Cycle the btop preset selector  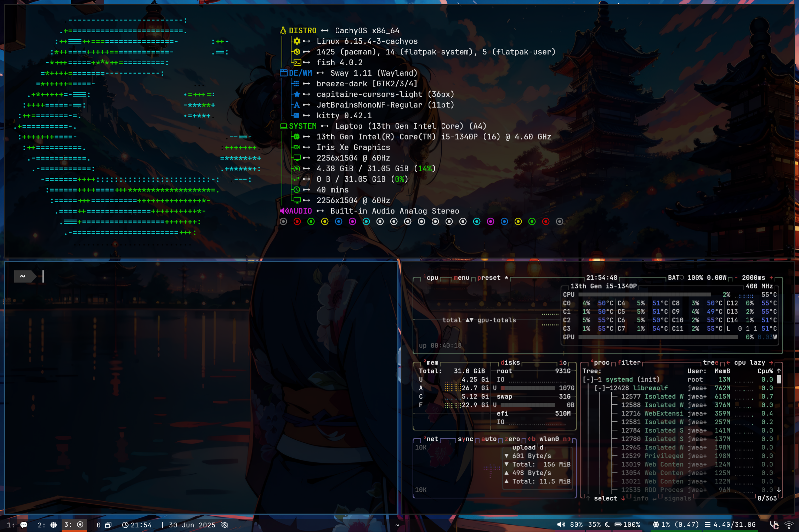click(x=493, y=278)
